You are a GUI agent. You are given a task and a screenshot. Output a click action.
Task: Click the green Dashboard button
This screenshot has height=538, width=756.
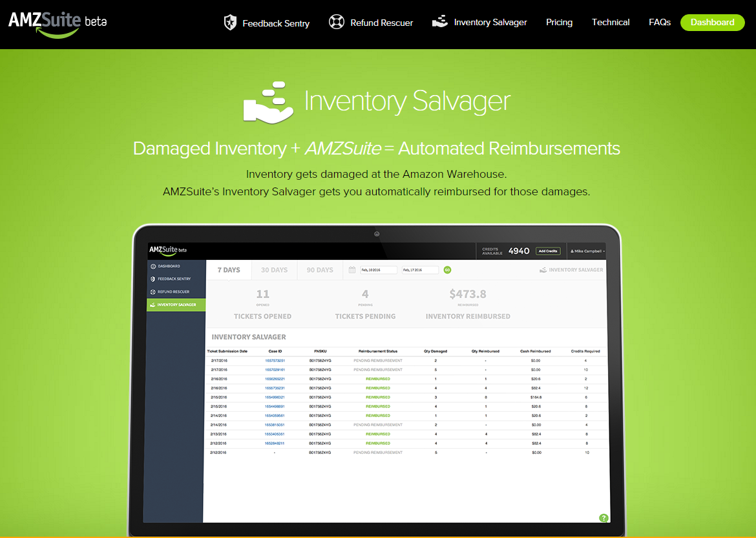pos(712,22)
